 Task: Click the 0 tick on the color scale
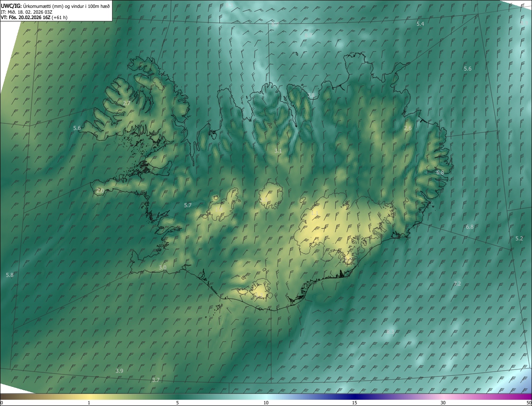[2, 403]
